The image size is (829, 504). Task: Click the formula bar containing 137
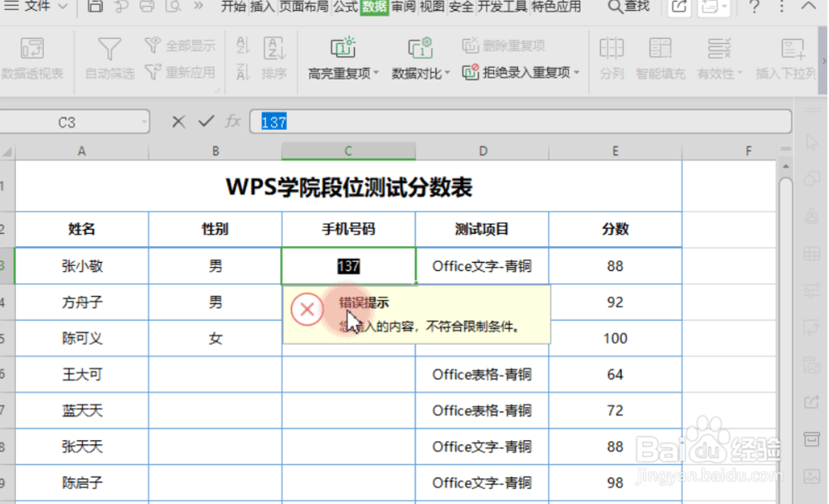pyautogui.click(x=521, y=122)
